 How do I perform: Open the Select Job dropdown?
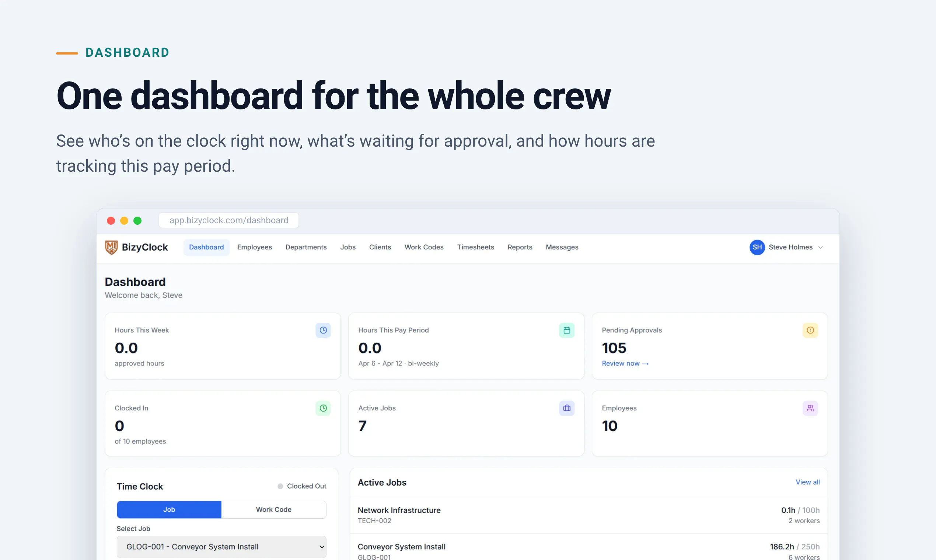click(221, 547)
